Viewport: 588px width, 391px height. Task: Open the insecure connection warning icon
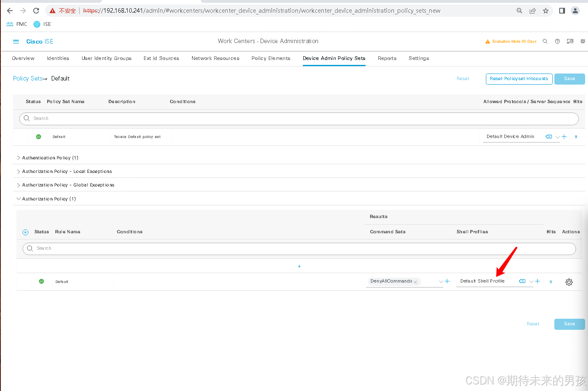click(x=53, y=11)
